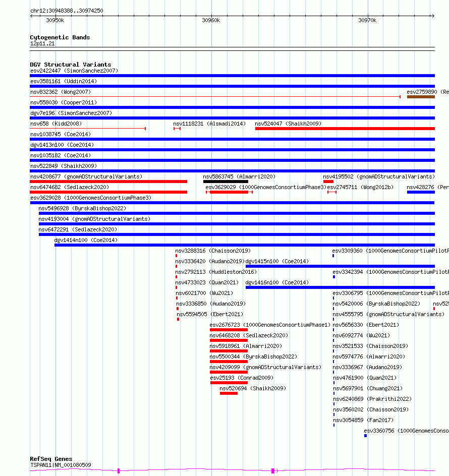Click the brown esv2759890 variant bar
This screenshot has height=476, width=449.
click(421, 97)
